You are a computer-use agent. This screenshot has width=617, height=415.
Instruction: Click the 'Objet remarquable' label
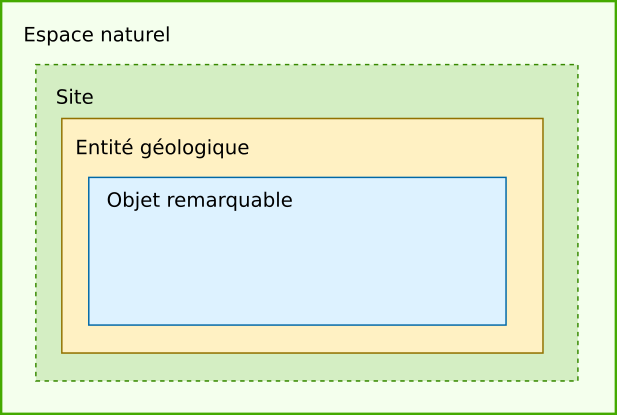200,200
